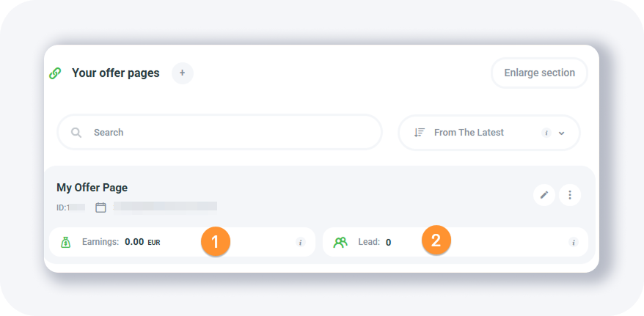Viewport: 644px width, 316px height.
Task: Click orange badge number 2
Action: tap(436, 240)
